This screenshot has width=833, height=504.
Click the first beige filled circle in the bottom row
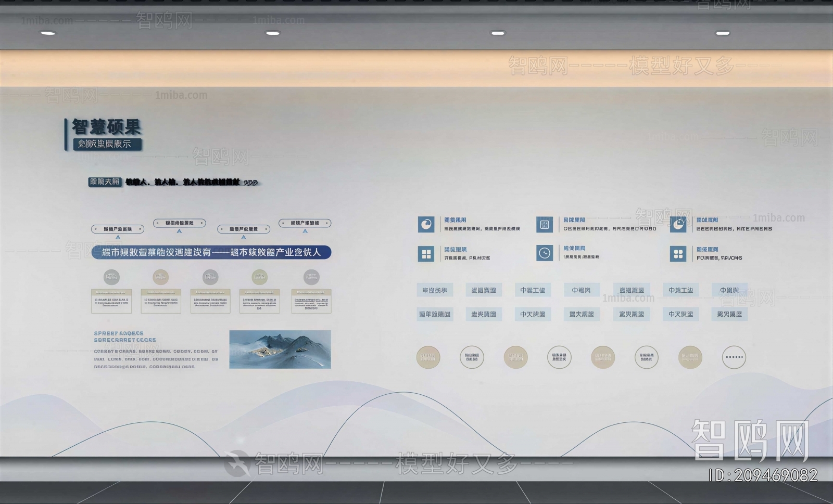(428, 357)
